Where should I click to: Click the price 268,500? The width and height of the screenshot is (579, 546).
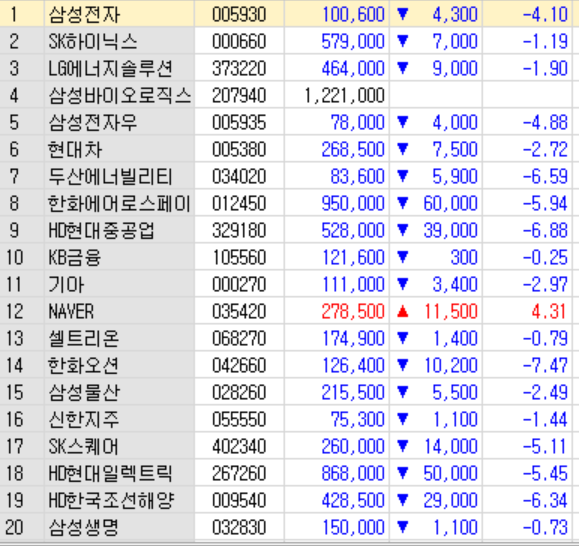click(353, 150)
